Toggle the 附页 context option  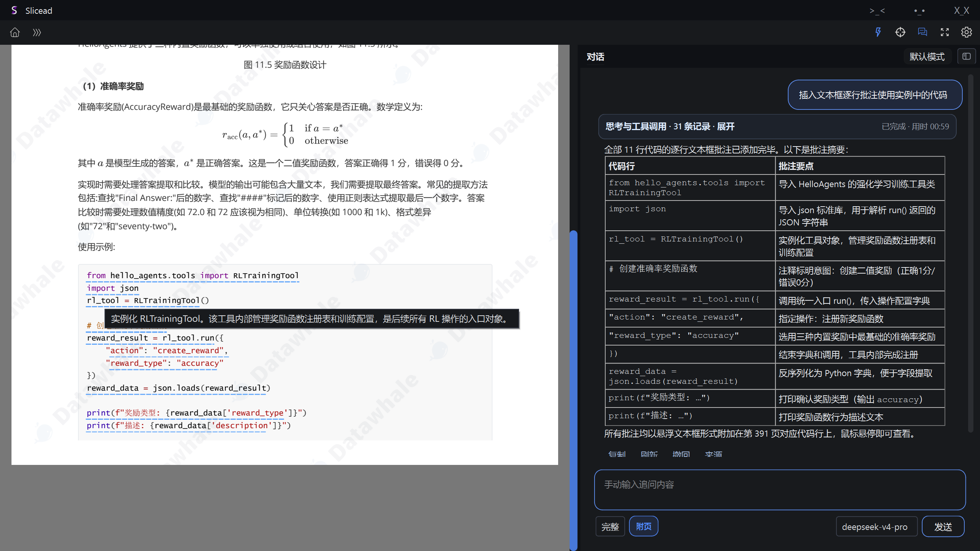pos(644,527)
